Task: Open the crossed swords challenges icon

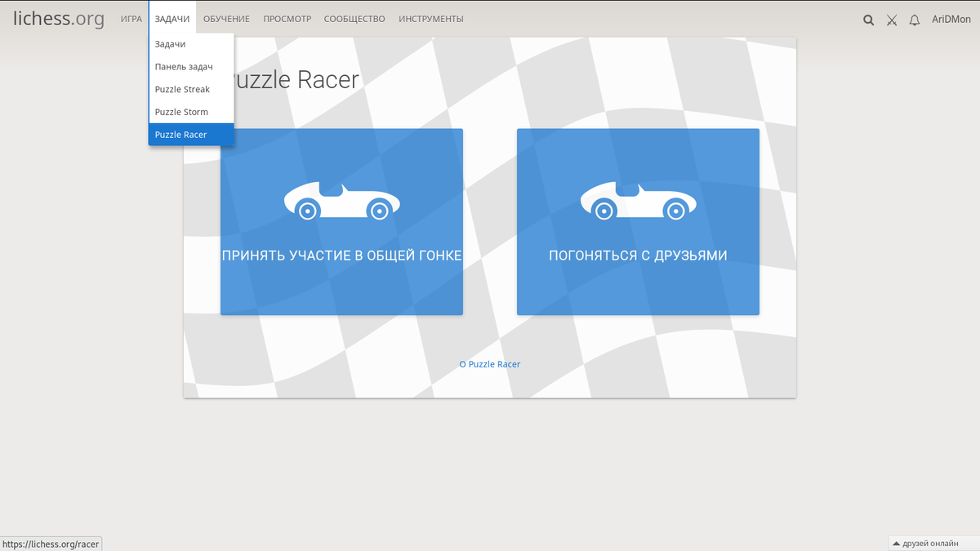Action: coord(892,20)
